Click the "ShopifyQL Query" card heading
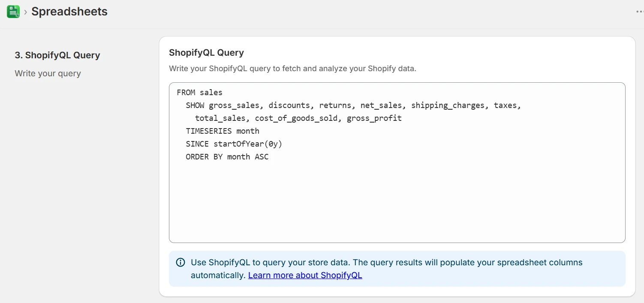Viewport: 644px width, 303px height. 206,53
